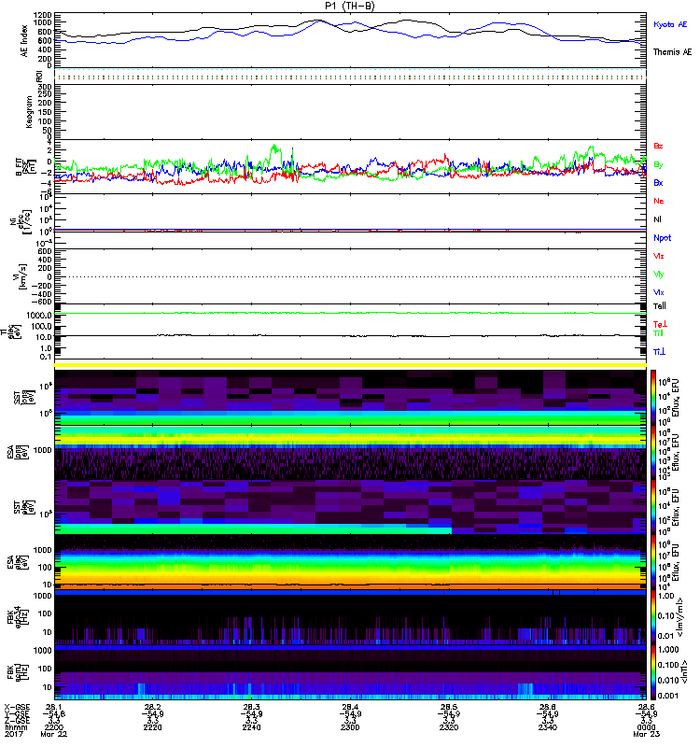Click the <|nT|> color bar label
Image resolution: width=700 pixels, height=747 pixels.
(x=686, y=672)
